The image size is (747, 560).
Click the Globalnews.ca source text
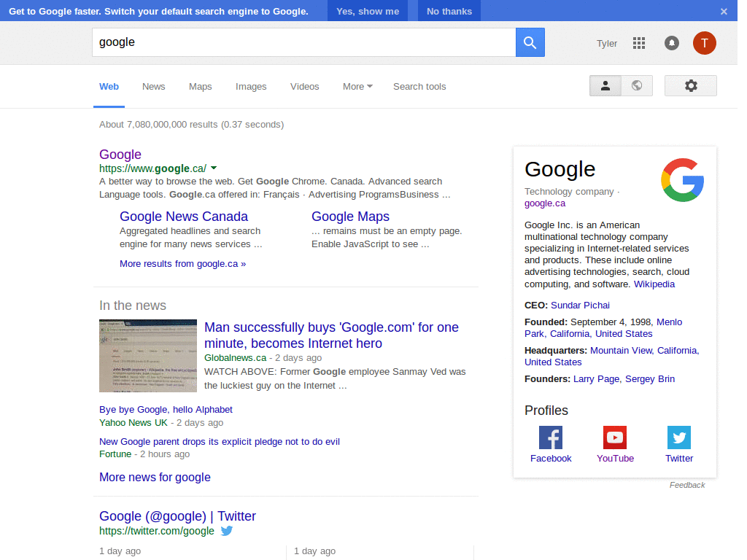pos(236,357)
